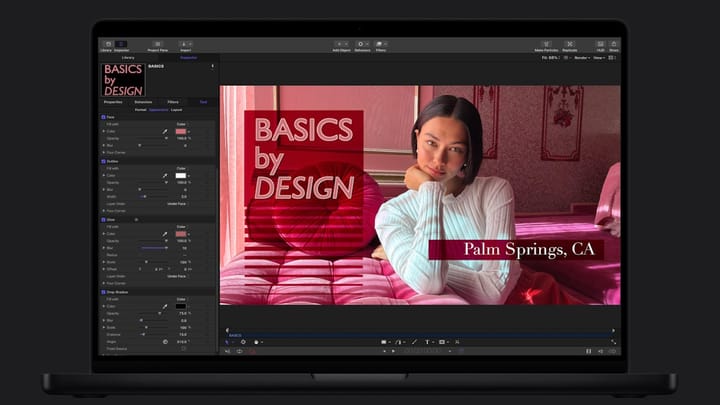The width and height of the screenshot is (720, 405).
Task: Click the Outline white color swatch
Action: click(x=181, y=175)
